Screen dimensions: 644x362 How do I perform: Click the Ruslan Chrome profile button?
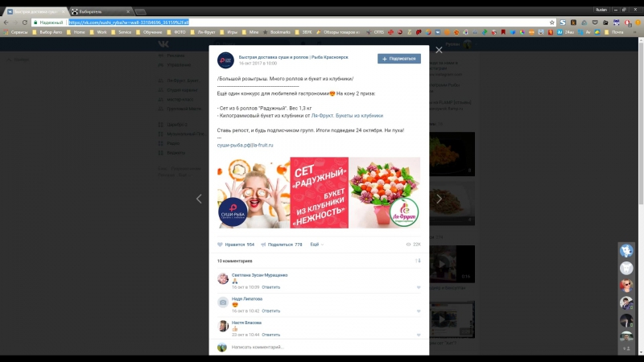point(601,10)
